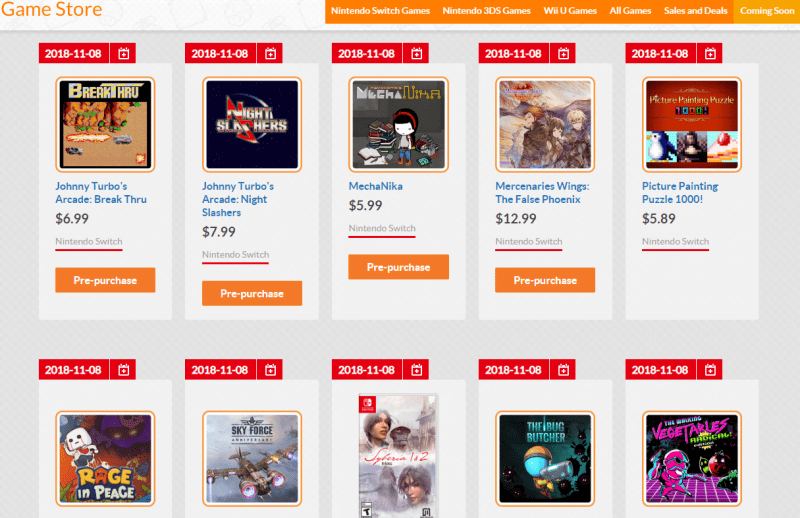Click calendar icon above Mercenaries Wings card
Image resolution: width=800 pixels, height=518 pixels.
(563, 54)
